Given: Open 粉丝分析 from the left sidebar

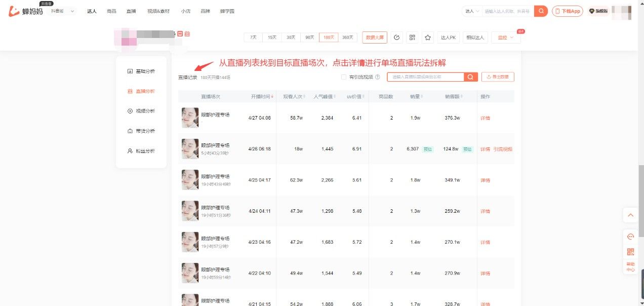Looking at the screenshot, I should coord(145,150).
